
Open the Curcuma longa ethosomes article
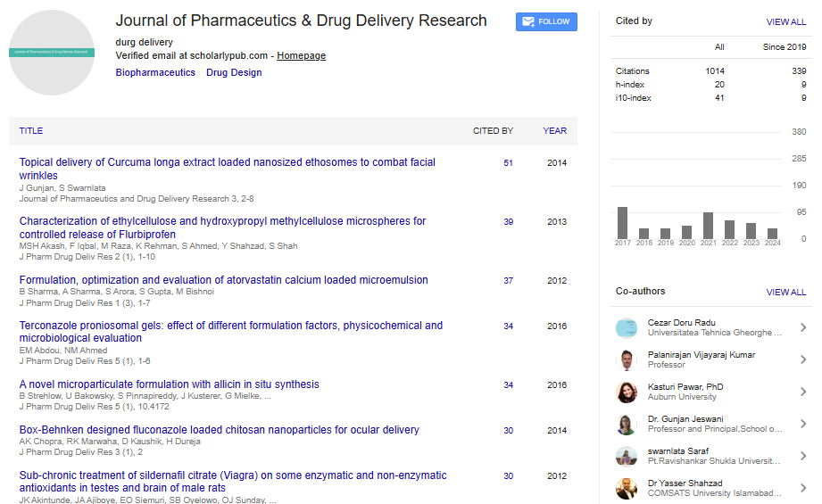pos(228,169)
